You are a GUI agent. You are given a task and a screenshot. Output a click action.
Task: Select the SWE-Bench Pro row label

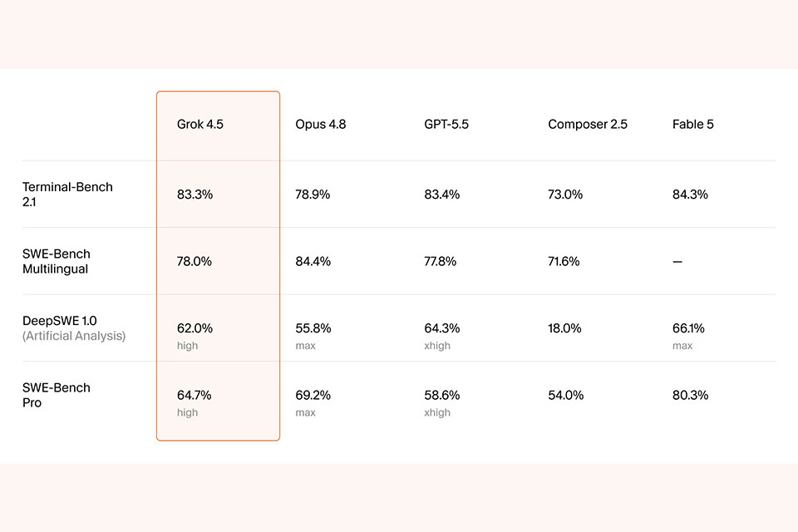(x=56, y=395)
